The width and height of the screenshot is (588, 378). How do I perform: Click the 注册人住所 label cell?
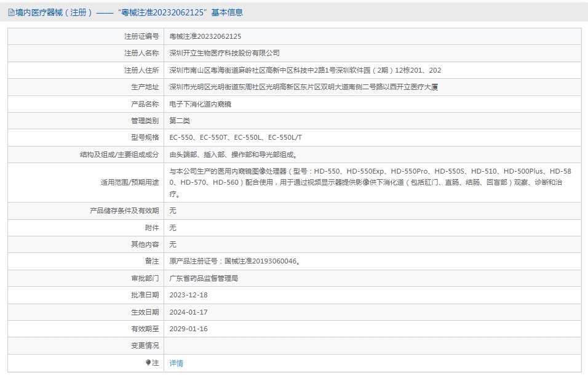86,70
